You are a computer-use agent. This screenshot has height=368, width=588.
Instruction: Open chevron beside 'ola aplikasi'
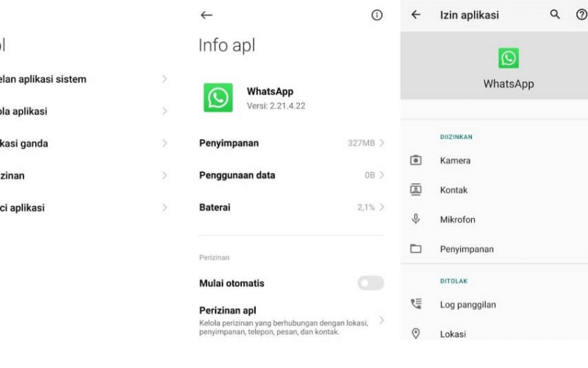coord(164,111)
